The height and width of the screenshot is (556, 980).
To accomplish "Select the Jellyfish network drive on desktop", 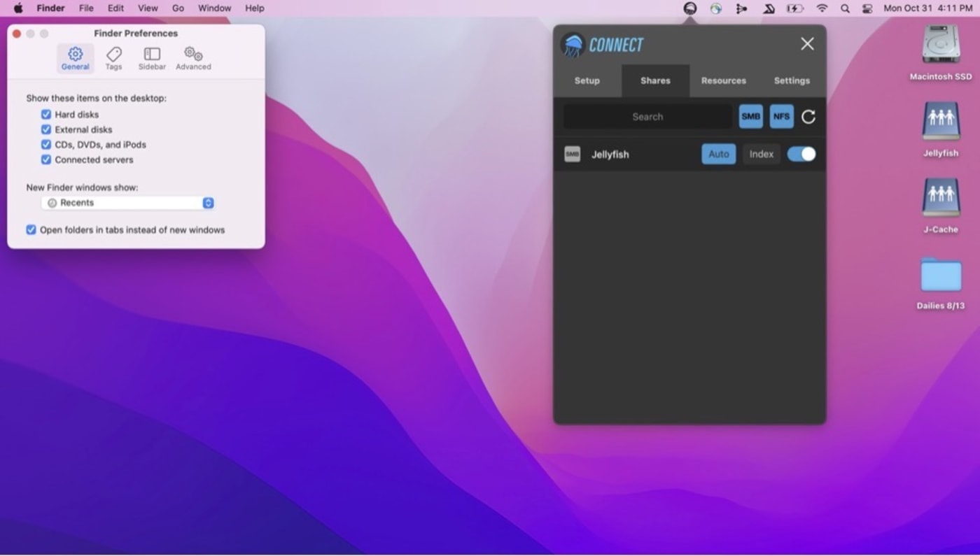I will tap(940, 122).
